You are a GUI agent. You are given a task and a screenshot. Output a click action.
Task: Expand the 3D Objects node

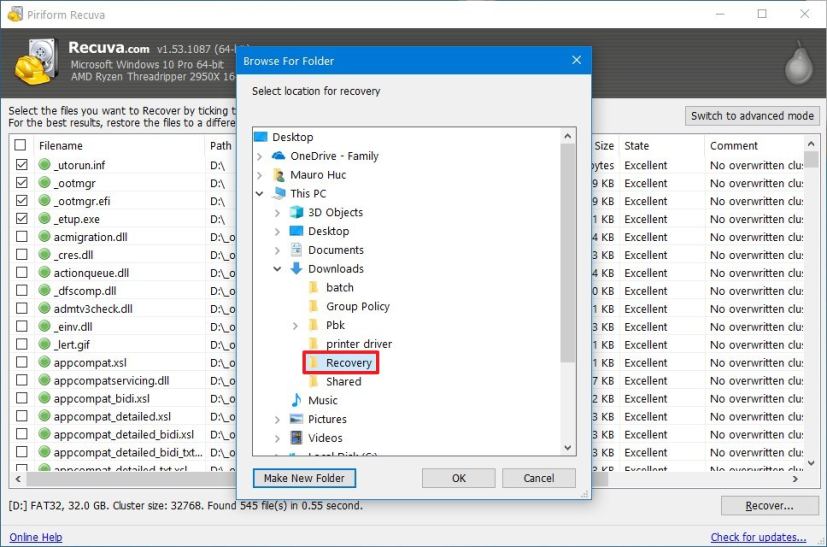277,213
